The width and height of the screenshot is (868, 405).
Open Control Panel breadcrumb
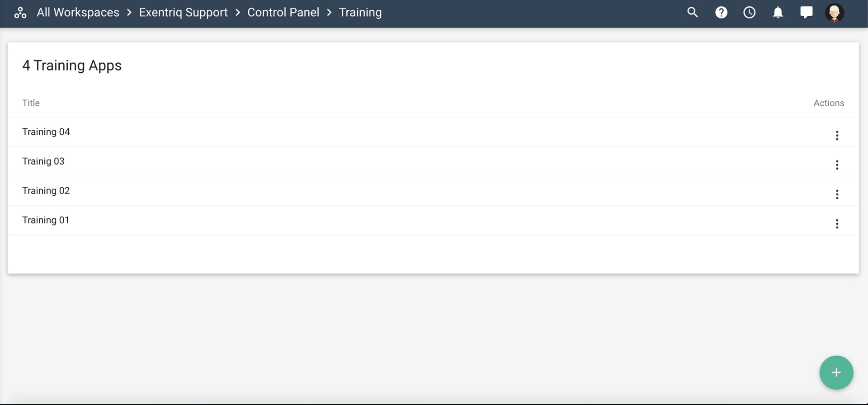point(283,13)
